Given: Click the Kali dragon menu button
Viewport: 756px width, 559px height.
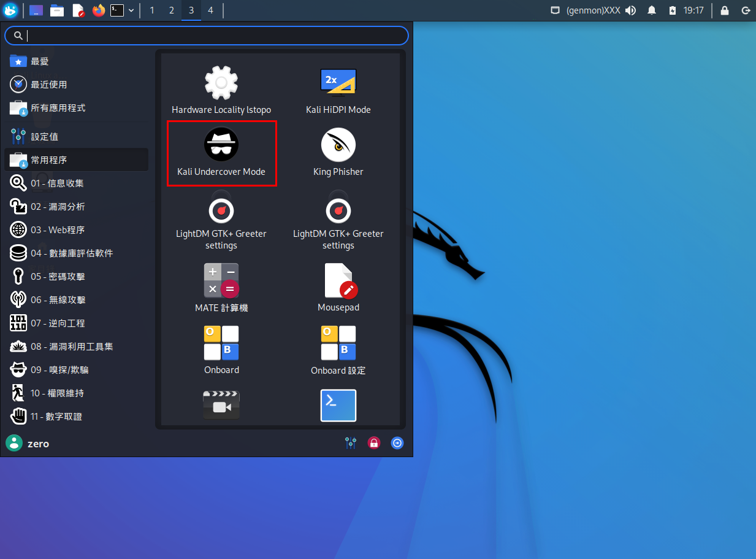Looking at the screenshot, I should pyautogui.click(x=11, y=10).
